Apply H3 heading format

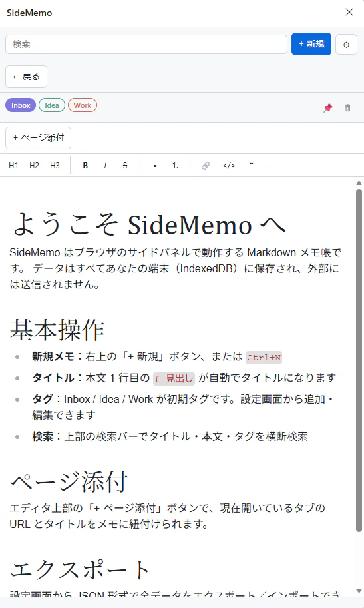[55, 166]
